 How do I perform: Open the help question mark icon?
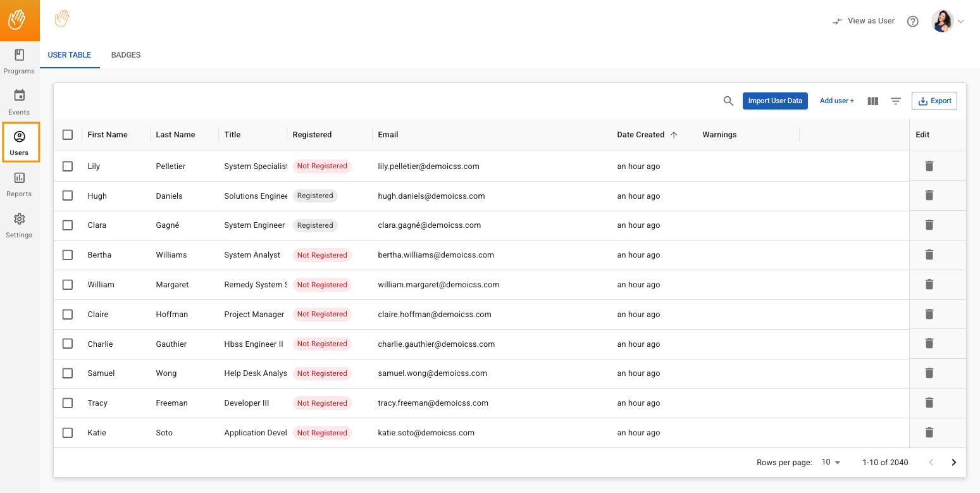pyautogui.click(x=913, y=21)
